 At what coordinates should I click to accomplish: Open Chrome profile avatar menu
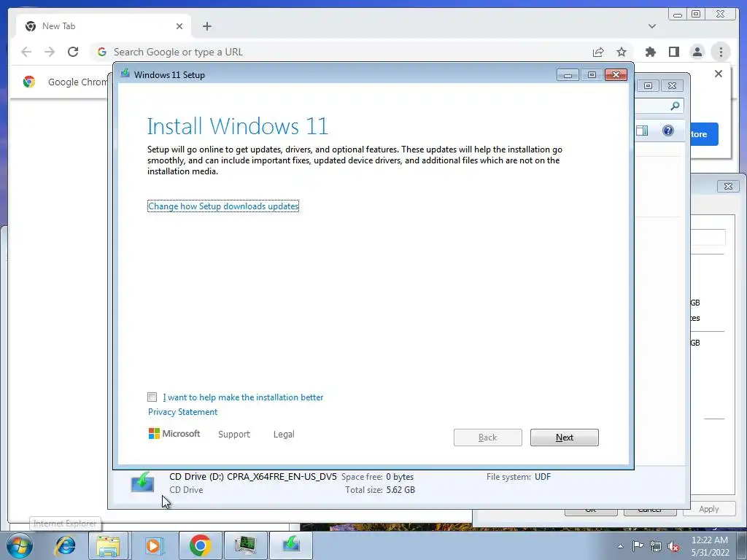pyautogui.click(x=697, y=52)
